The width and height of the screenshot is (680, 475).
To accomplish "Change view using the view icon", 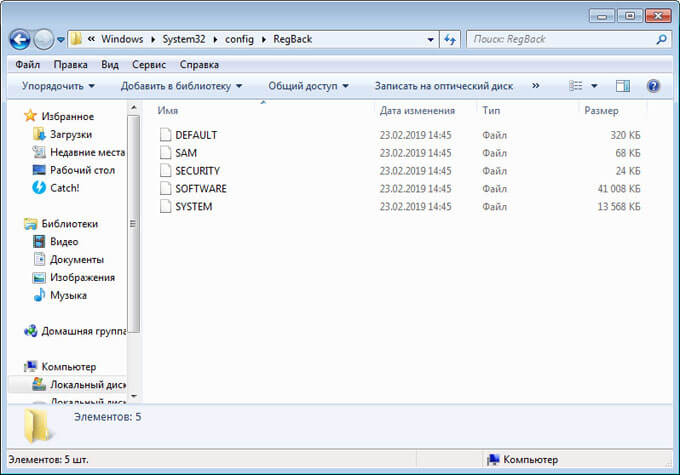I will click(575, 86).
